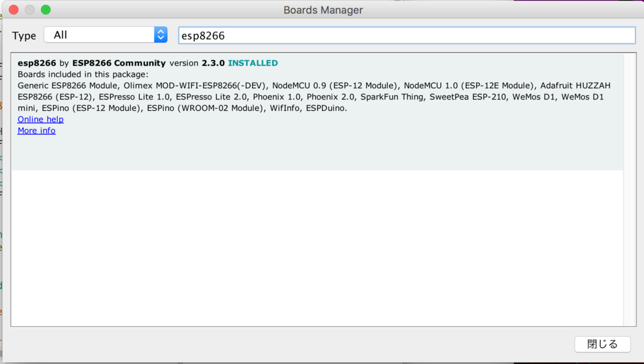
Task: Click the 閉じる close button
Action: pos(602,344)
